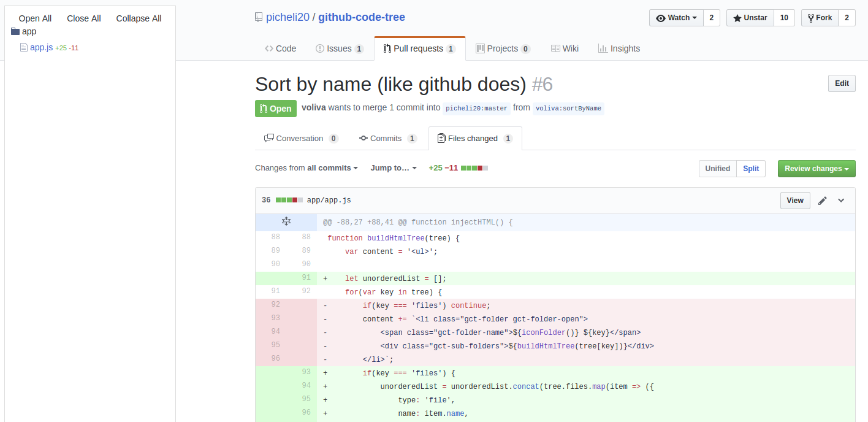The image size is (868, 422).
Task: Click the Edit title button
Action: 842,83
